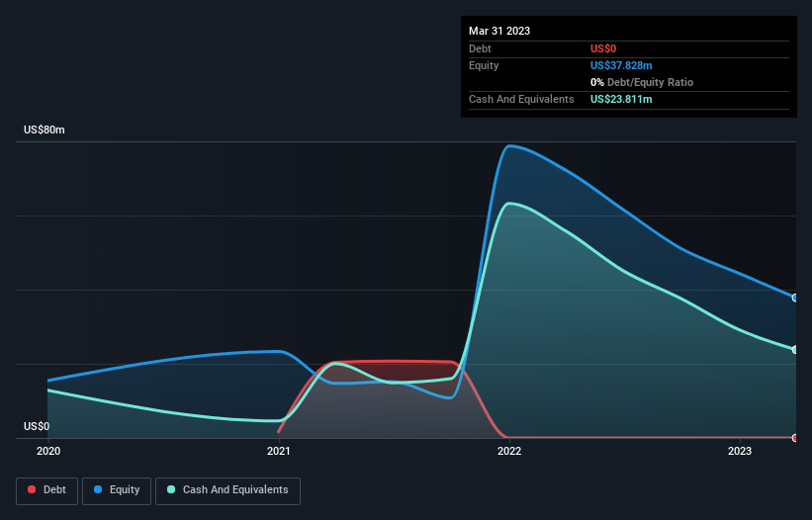Image resolution: width=812 pixels, height=520 pixels.
Task: Click the US$80m y-axis label
Action: click(45, 130)
